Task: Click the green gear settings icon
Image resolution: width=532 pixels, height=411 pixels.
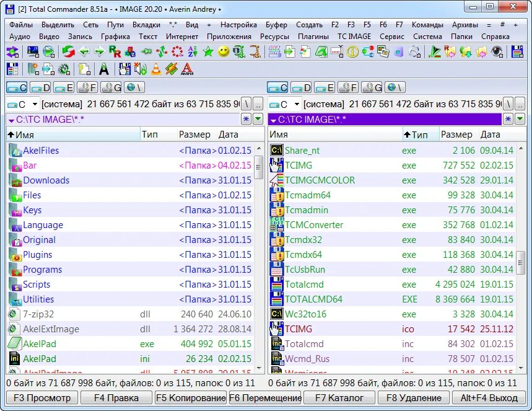Action: click(x=63, y=69)
